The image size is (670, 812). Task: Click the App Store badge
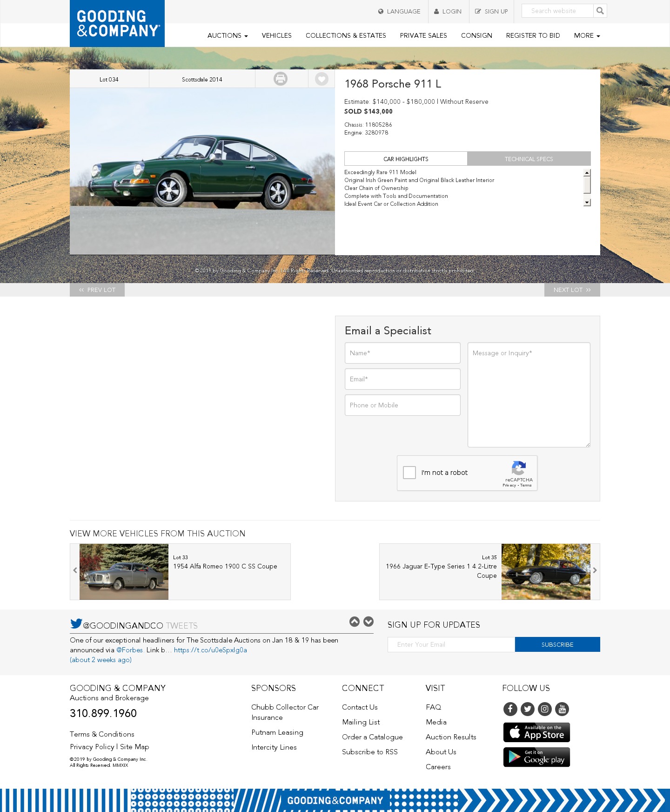[536, 732]
